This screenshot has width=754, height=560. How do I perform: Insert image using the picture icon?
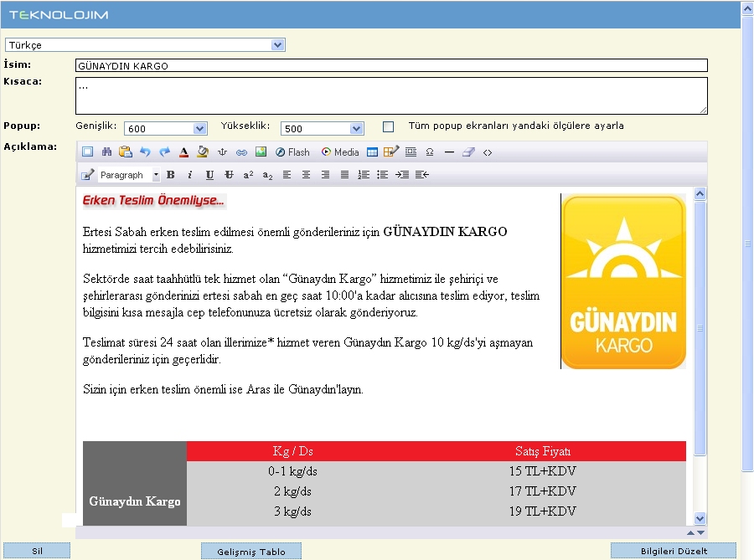261,152
